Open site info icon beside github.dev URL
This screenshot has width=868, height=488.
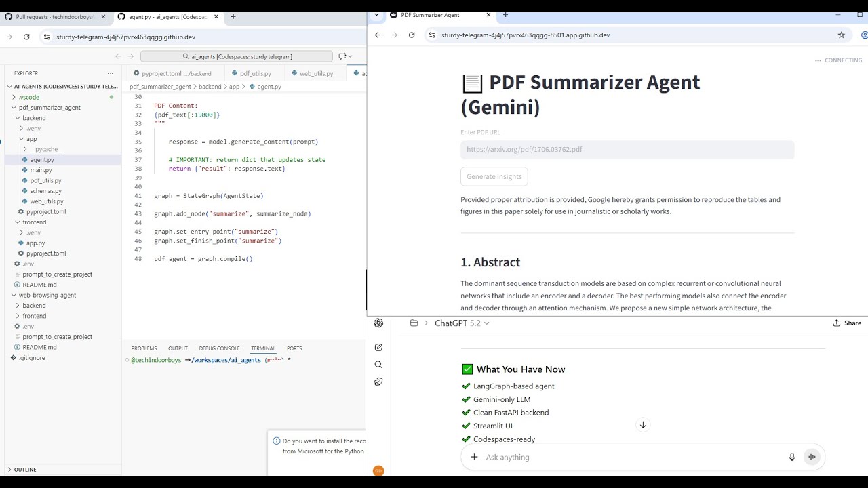click(x=47, y=37)
